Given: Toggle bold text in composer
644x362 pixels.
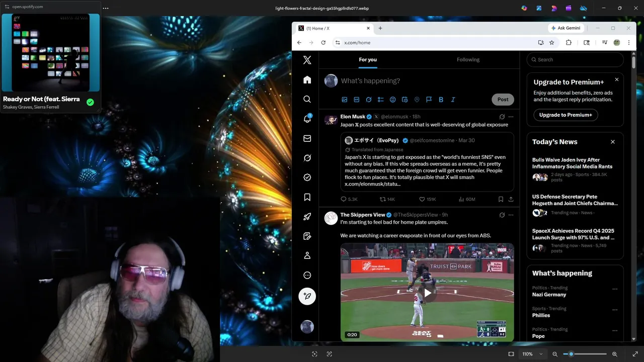Looking at the screenshot, I should tap(441, 100).
